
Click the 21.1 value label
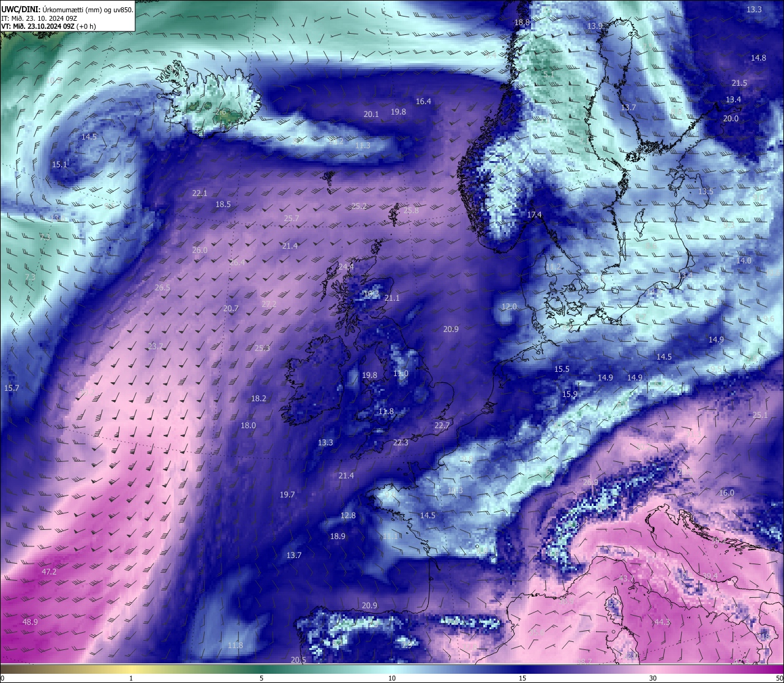(x=392, y=298)
